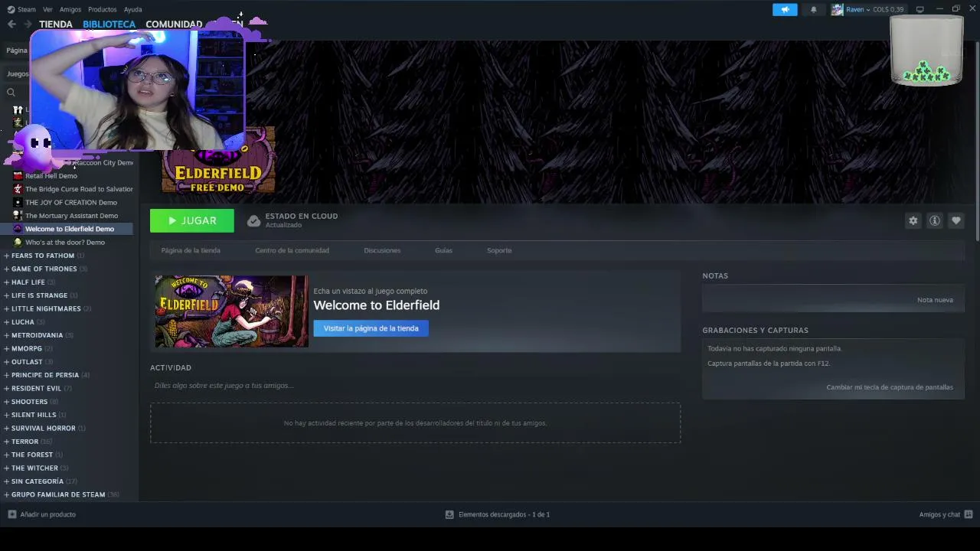Create a note with Nota nueva

click(935, 300)
